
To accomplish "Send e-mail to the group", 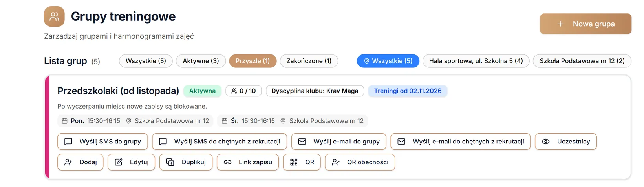I will point(339,142).
